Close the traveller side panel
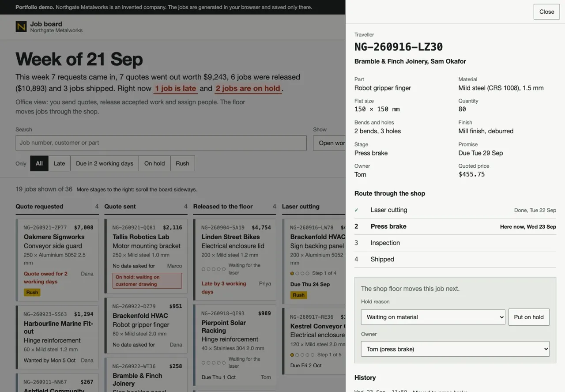 click(x=546, y=12)
